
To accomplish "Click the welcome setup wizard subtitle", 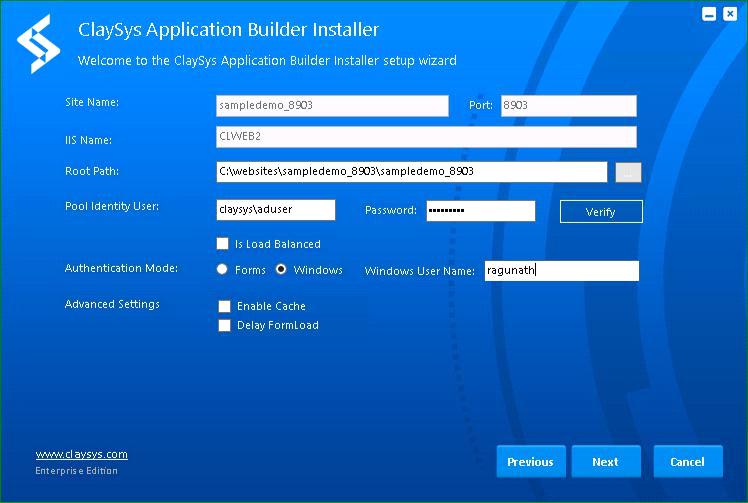I will click(x=267, y=61).
